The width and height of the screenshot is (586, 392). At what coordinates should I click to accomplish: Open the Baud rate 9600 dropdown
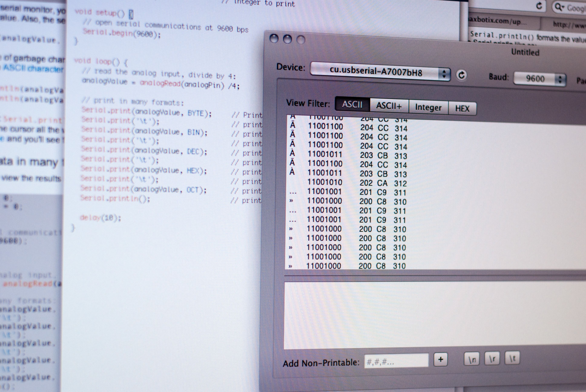coord(540,79)
